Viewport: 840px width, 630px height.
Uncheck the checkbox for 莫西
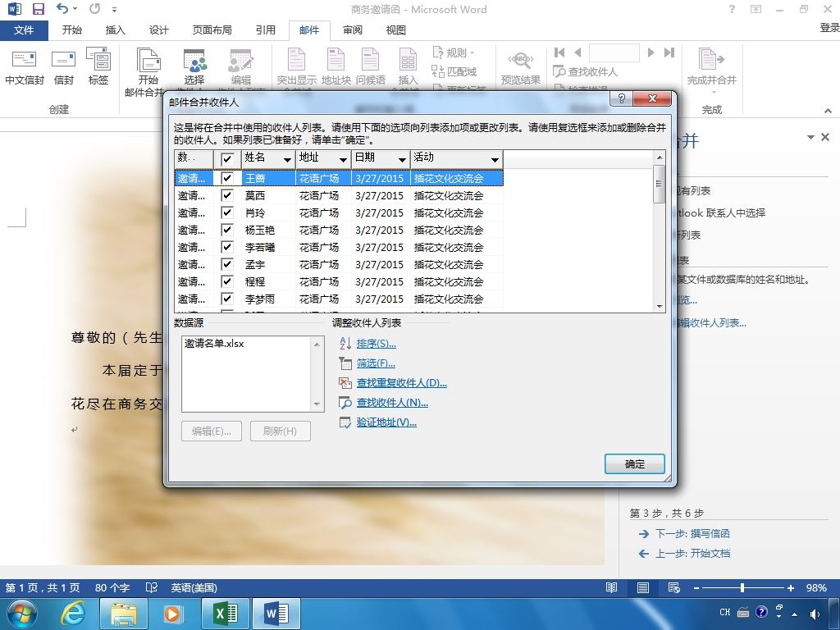click(227, 195)
